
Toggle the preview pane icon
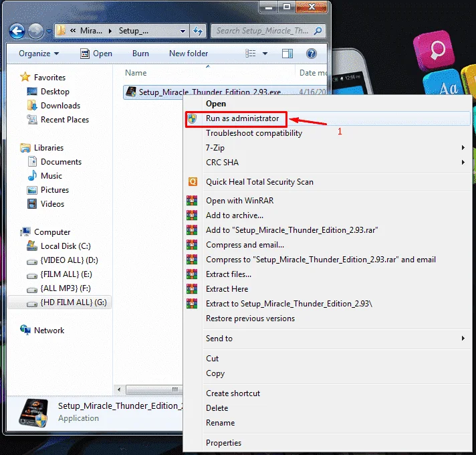[x=287, y=54]
